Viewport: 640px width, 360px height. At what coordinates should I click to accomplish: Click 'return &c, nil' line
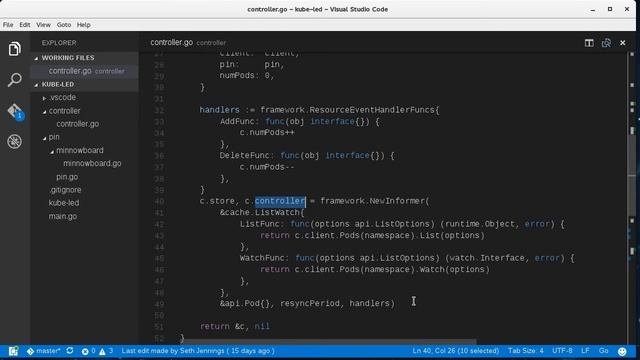coord(235,327)
